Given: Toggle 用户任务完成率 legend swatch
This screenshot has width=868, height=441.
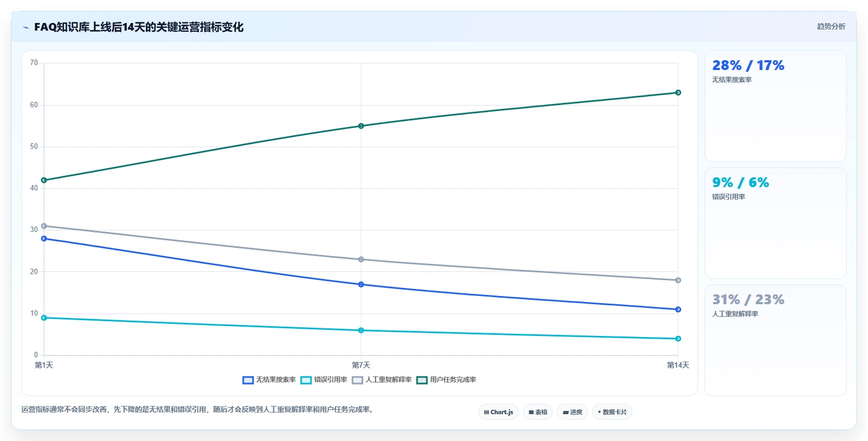Looking at the screenshot, I should [x=422, y=380].
